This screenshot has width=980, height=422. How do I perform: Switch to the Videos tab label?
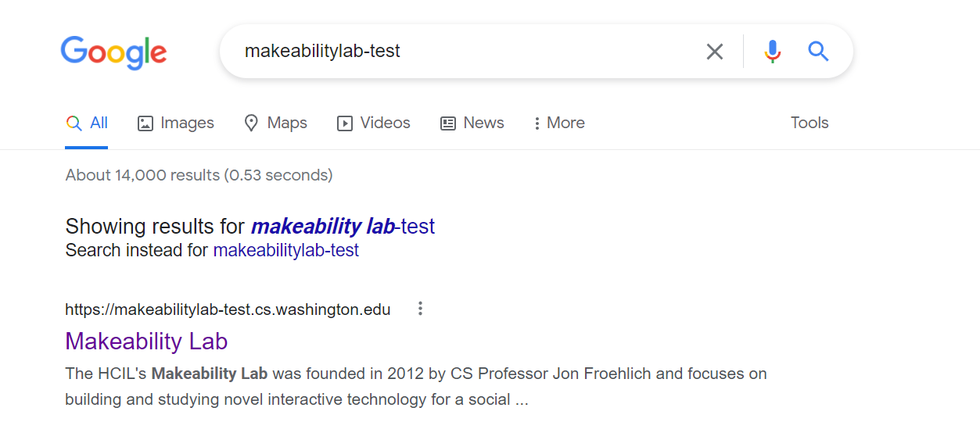point(385,123)
